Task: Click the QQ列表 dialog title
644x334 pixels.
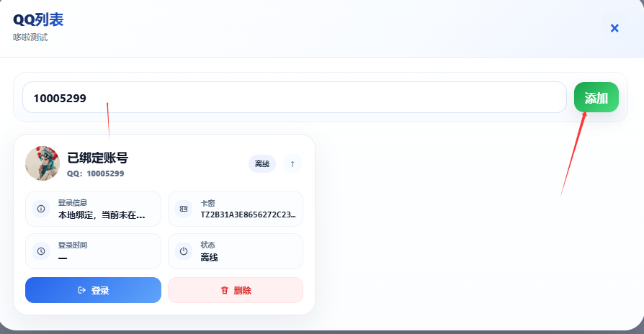Action: point(38,19)
